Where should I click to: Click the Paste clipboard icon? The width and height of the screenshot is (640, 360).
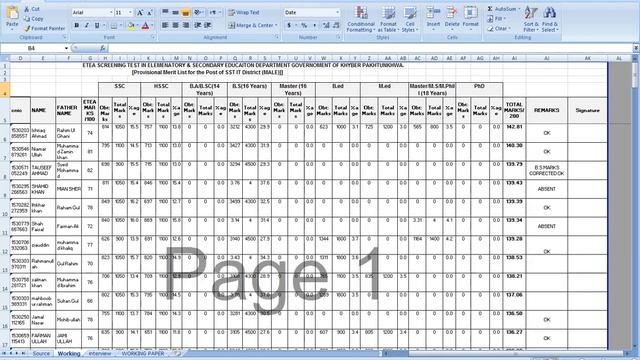tap(12, 13)
